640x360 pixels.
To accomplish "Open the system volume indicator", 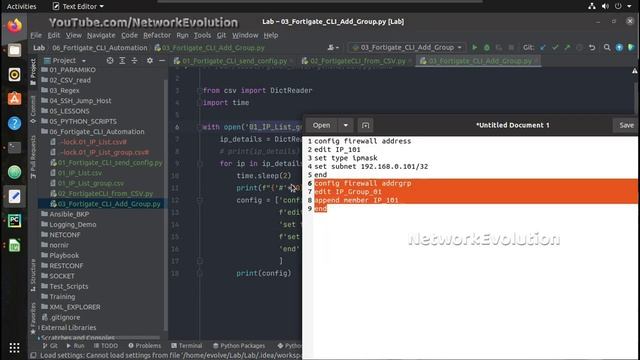I will pos(605,6).
